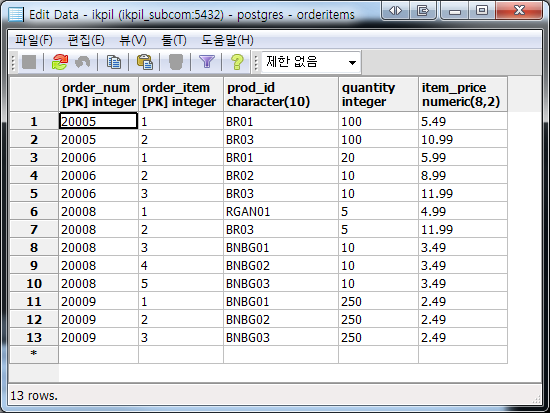Open the 뷰(V) menu

[133, 40]
